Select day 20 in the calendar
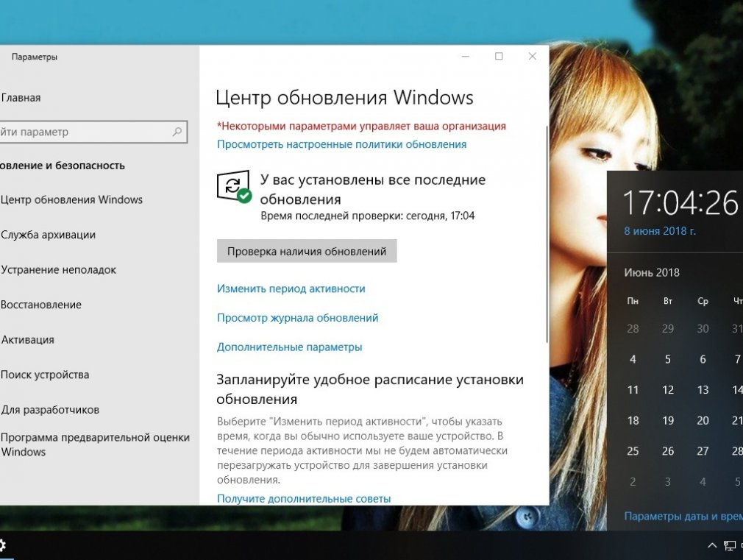743x560 pixels. pos(703,421)
